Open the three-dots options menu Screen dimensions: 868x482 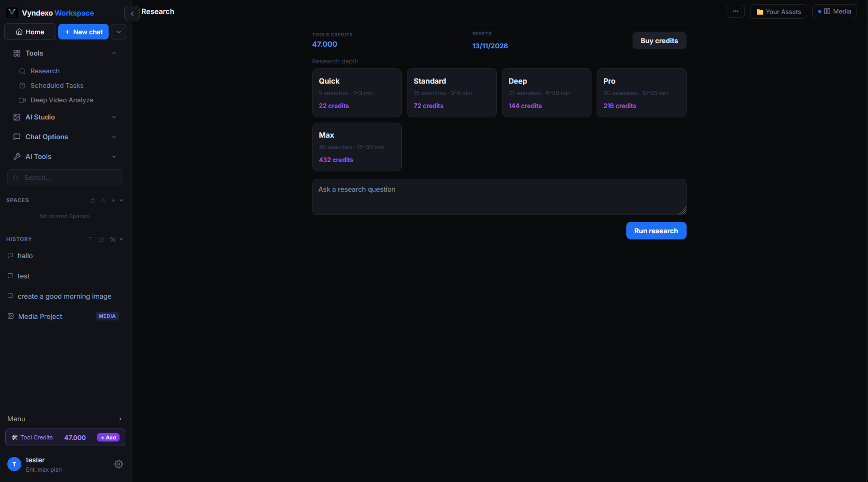(735, 11)
